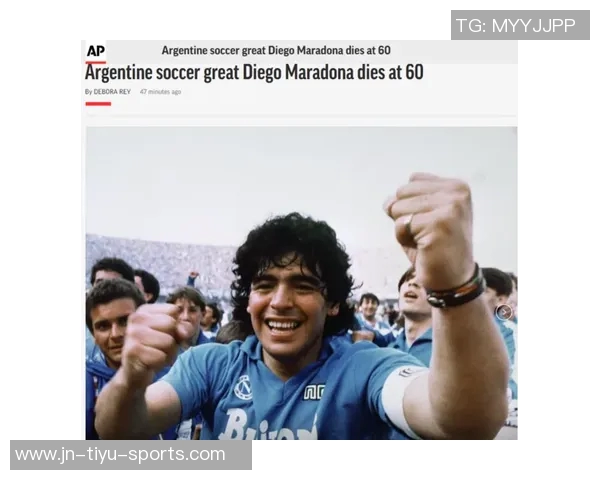Click the '47 minutes ago' timestamp

click(x=160, y=92)
